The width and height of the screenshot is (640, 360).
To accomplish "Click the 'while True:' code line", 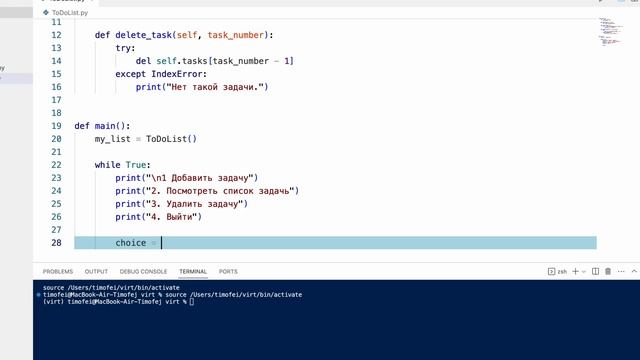I will tap(123, 165).
